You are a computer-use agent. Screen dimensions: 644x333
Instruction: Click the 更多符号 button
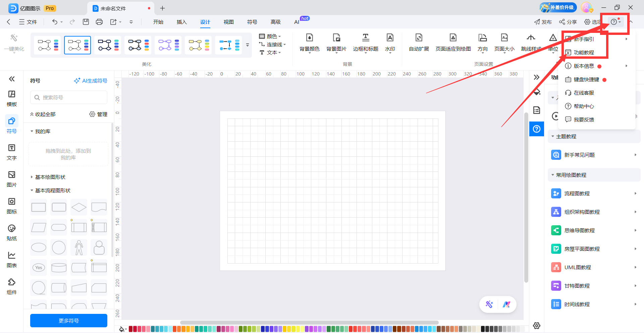click(x=69, y=321)
